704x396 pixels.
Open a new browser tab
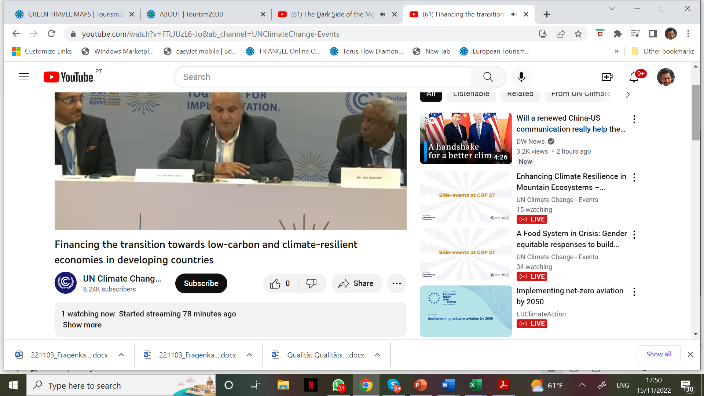point(546,14)
